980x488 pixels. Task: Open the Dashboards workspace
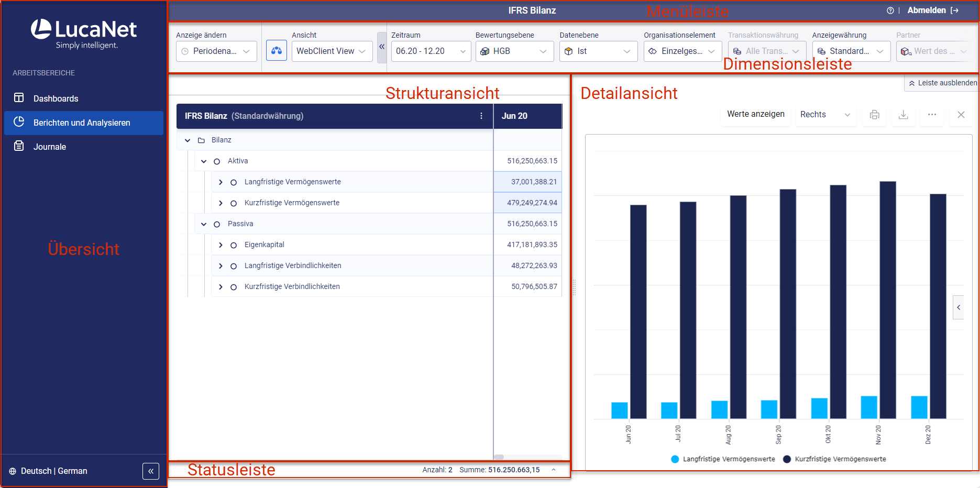[x=56, y=98]
